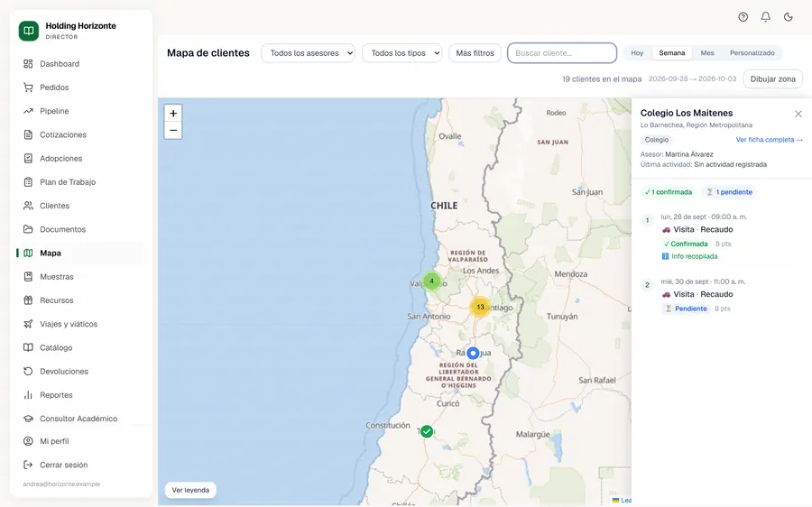Click the Plan de Trabajo clipboard icon

pos(28,181)
